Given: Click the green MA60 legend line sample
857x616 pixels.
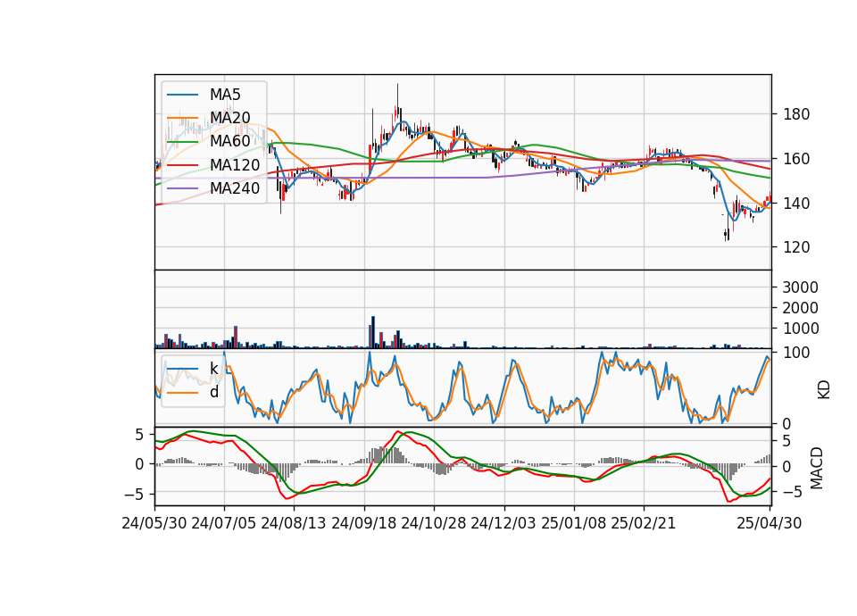Looking at the screenshot, I should [182, 142].
